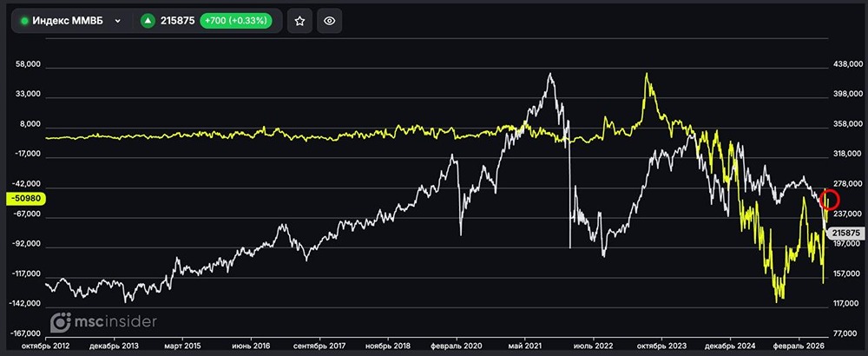Click the star favorite icon
Image resolution: width=868 pixels, height=356 pixels.
(x=299, y=21)
